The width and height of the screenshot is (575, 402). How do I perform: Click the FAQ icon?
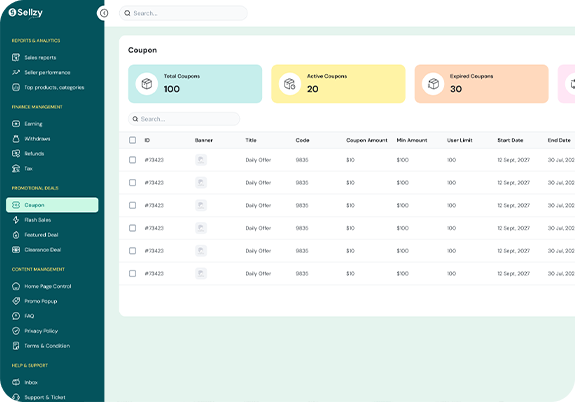pos(16,316)
